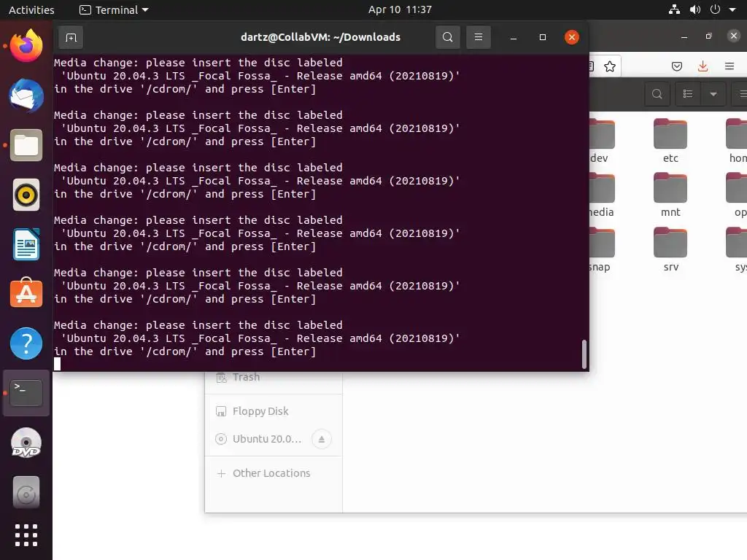Open the terminal hamburger menu
Image resolution: width=747 pixels, height=560 pixels.
point(479,37)
